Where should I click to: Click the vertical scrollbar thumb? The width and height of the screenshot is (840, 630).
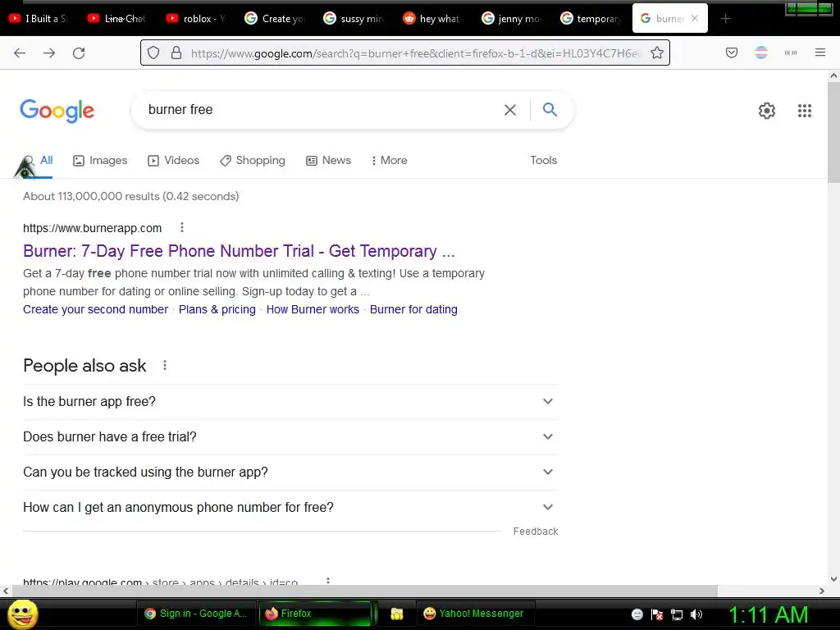(833, 132)
